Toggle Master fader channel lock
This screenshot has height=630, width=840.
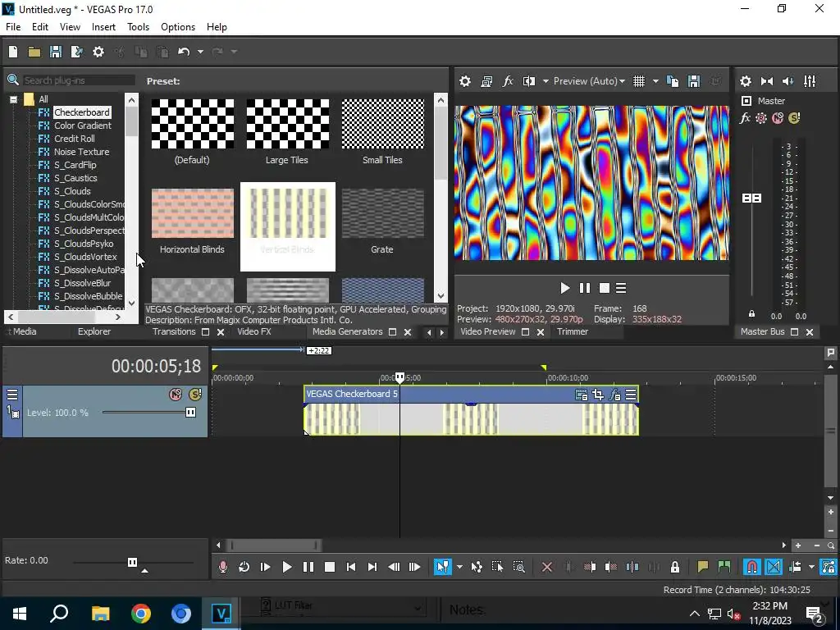751,314
